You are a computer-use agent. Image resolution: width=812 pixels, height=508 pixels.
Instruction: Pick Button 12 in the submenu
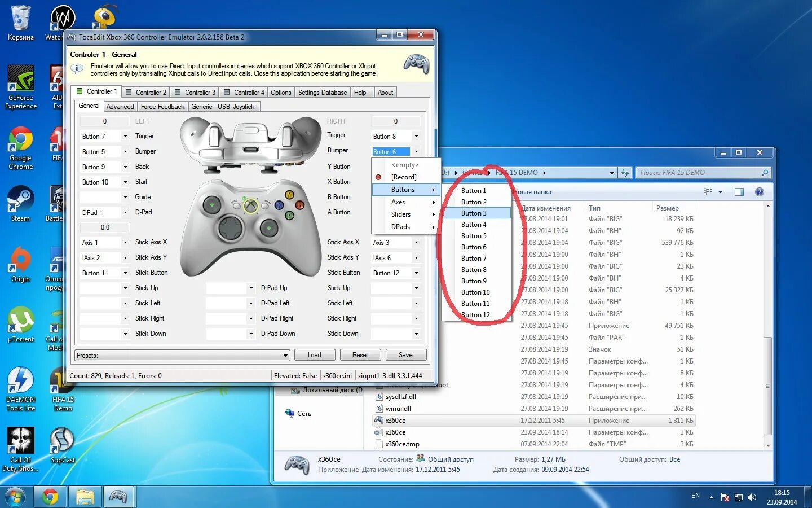tap(476, 315)
